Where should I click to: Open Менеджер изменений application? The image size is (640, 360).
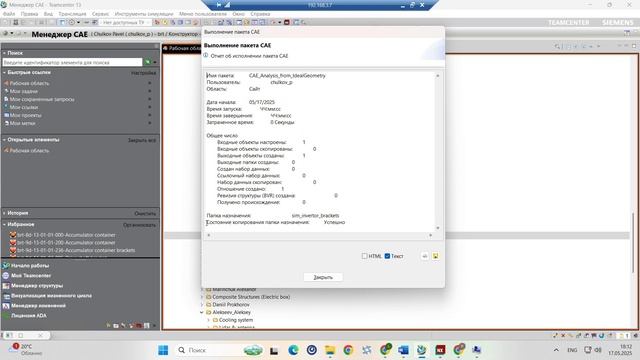(x=38, y=306)
